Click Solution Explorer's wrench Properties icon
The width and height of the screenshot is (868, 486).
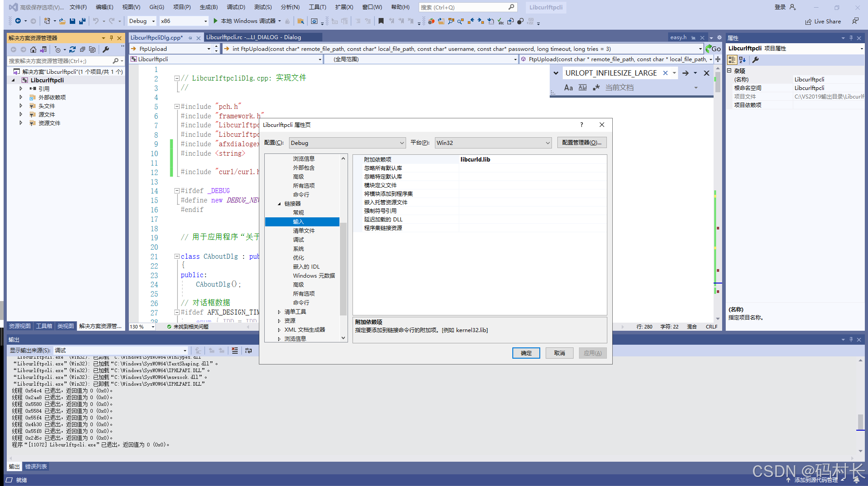[106, 49]
